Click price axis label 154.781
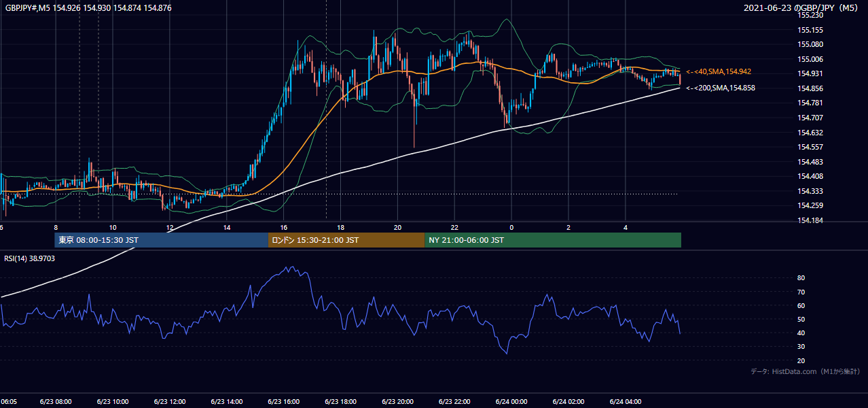This screenshot has height=408, width=868. (810, 103)
